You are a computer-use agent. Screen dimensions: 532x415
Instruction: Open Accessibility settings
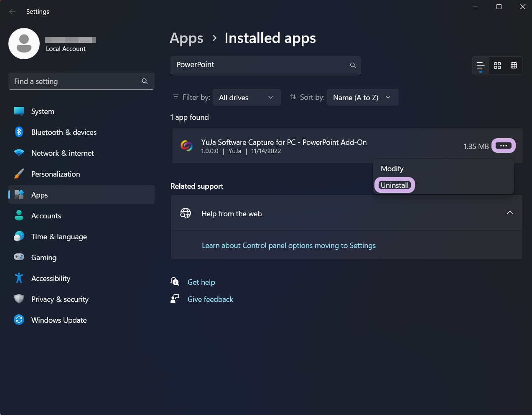81,278
